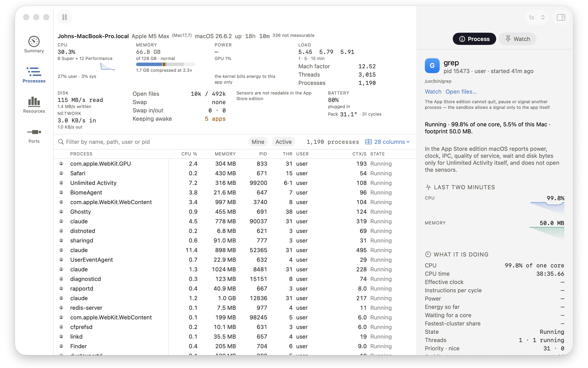This screenshot has height=368, width=588.
Task: Click the icon left of Finder
Action: coord(61,346)
